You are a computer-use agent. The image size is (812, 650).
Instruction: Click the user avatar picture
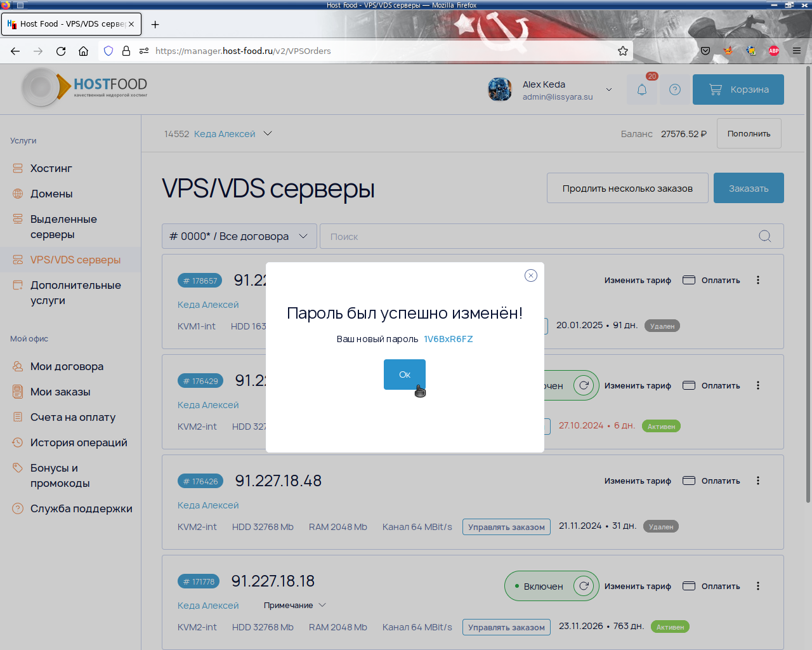coord(500,90)
